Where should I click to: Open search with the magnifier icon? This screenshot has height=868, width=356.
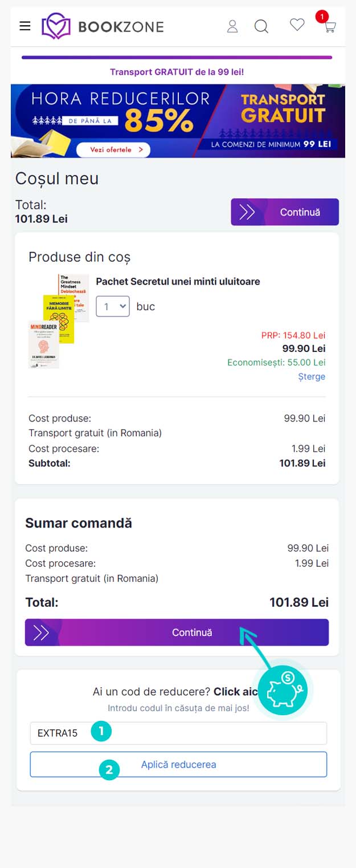click(261, 26)
